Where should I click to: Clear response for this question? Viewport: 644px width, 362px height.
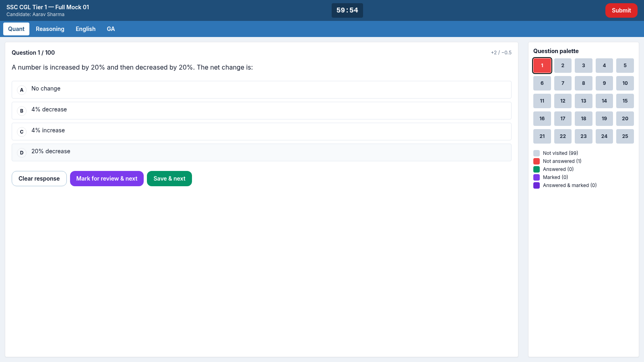[x=39, y=179]
